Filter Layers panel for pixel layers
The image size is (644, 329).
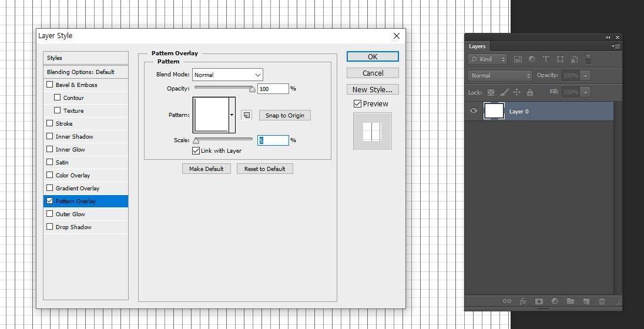click(x=518, y=59)
